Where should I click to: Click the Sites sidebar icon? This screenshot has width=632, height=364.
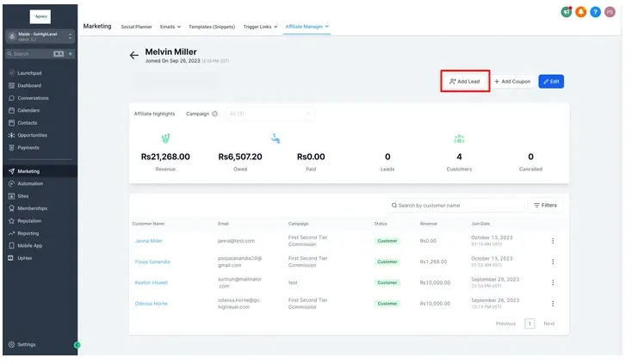coord(11,196)
